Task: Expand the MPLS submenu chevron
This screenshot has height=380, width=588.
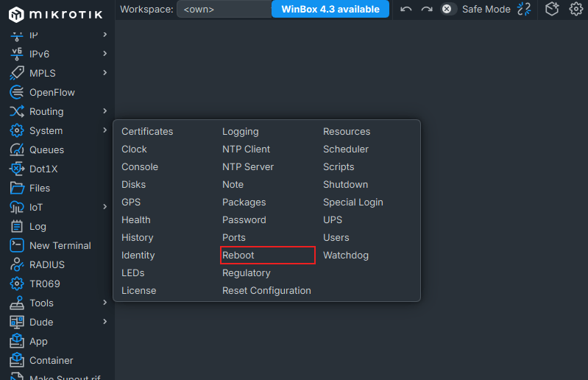Action: click(105, 73)
